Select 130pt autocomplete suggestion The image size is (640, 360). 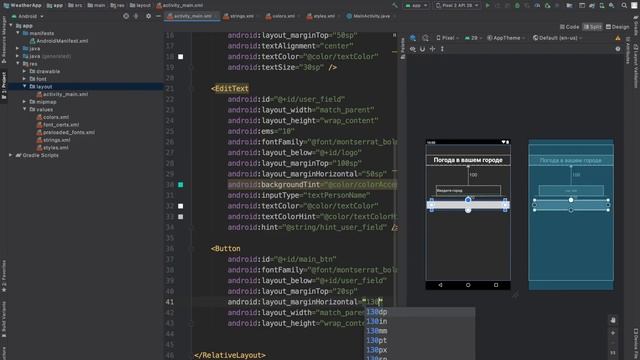click(x=420, y=340)
